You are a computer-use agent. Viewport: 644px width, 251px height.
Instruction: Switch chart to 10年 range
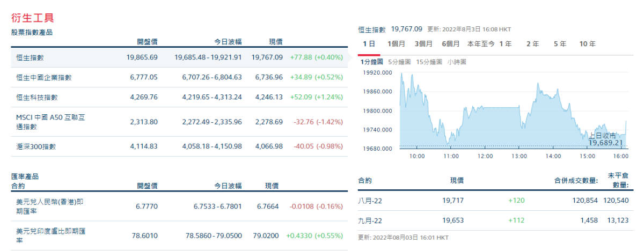[x=587, y=44]
